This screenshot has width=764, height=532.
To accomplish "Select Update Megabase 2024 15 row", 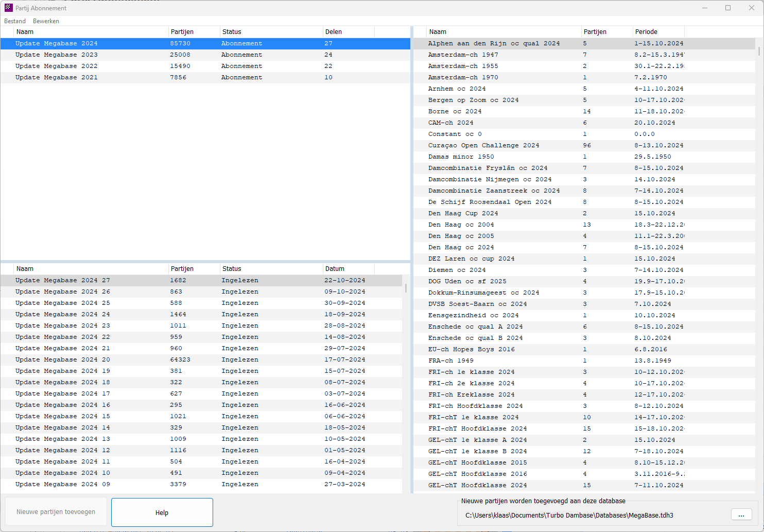I will click(x=201, y=417).
